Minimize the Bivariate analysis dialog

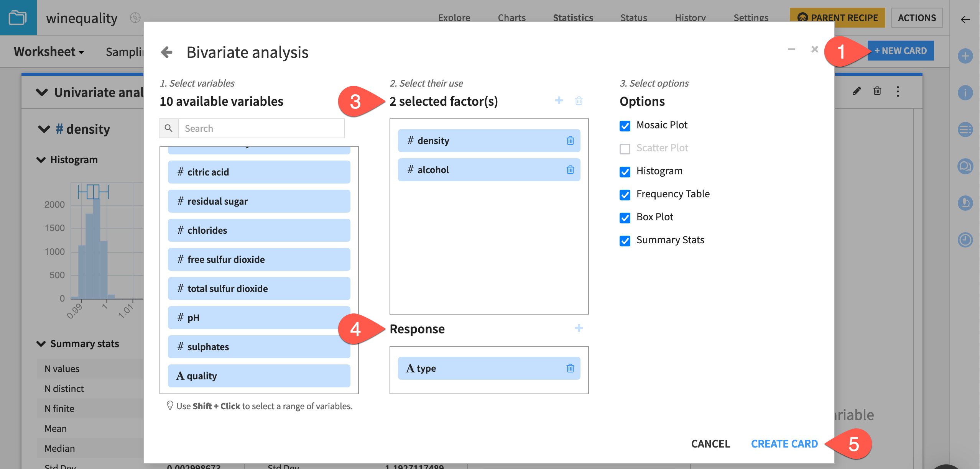click(x=791, y=49)
